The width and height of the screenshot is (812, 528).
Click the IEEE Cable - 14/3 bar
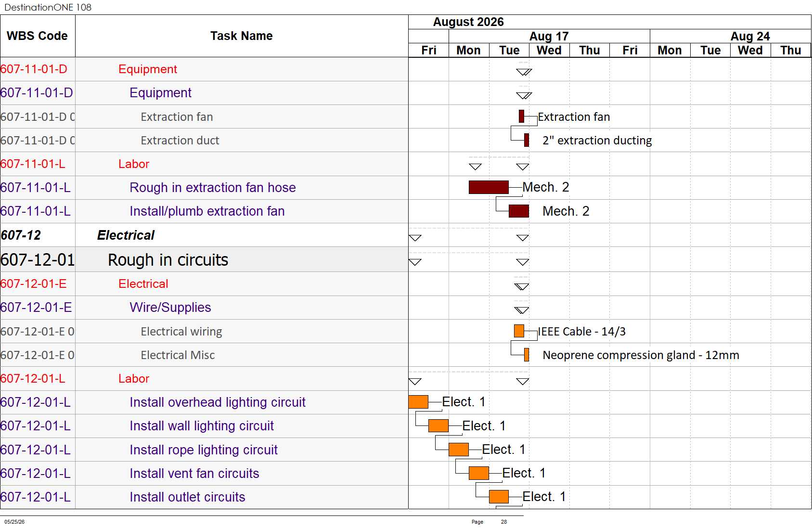click(519, 331)
